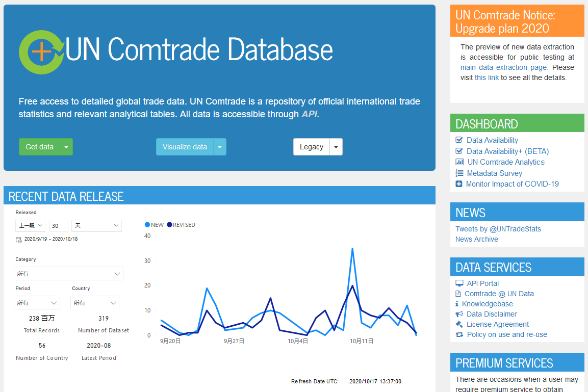The image size is (588, 392).
Task: Open Metadata Survey link
Action: [495, 173]
